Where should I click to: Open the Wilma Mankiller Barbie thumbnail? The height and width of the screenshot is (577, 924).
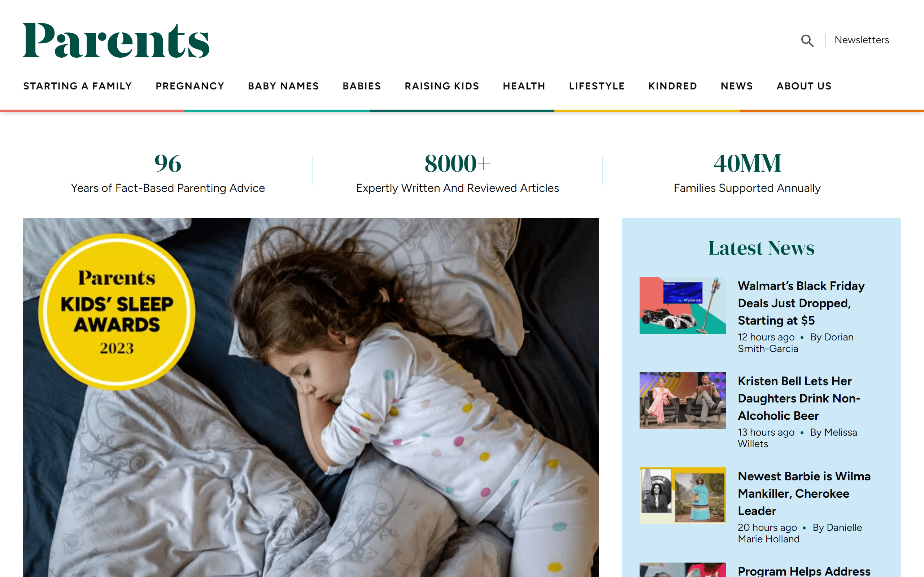click(x=683, y=496)
